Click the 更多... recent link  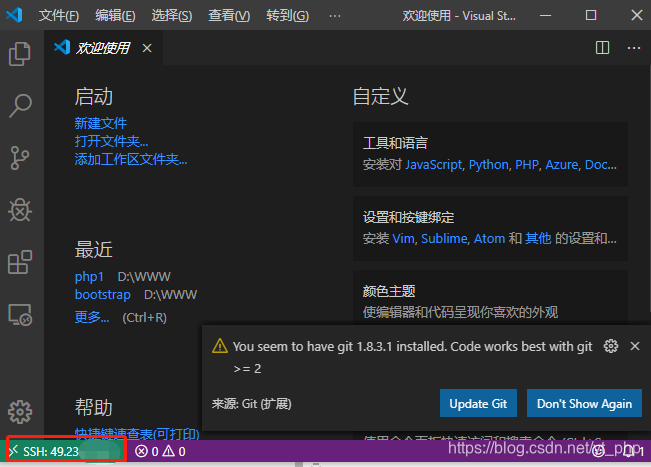click(92, 317)
